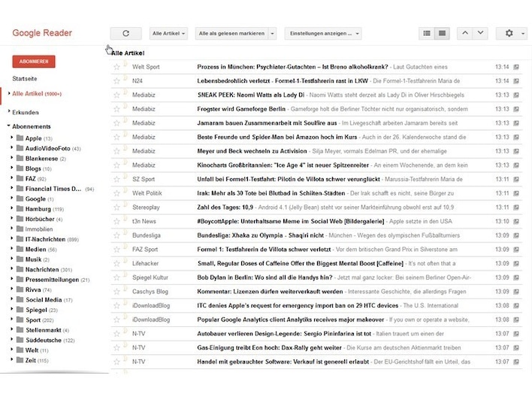Screen dimensions: 532x400
Task: Go to Startseite
Action: 25,78
